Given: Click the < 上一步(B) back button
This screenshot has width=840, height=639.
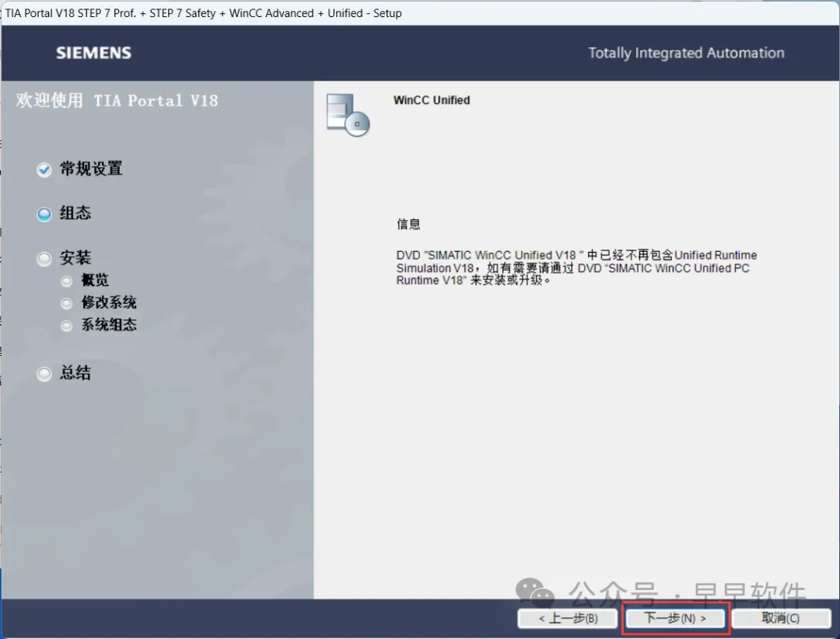Looking at the screenshot, I should (x=568, y=618).
